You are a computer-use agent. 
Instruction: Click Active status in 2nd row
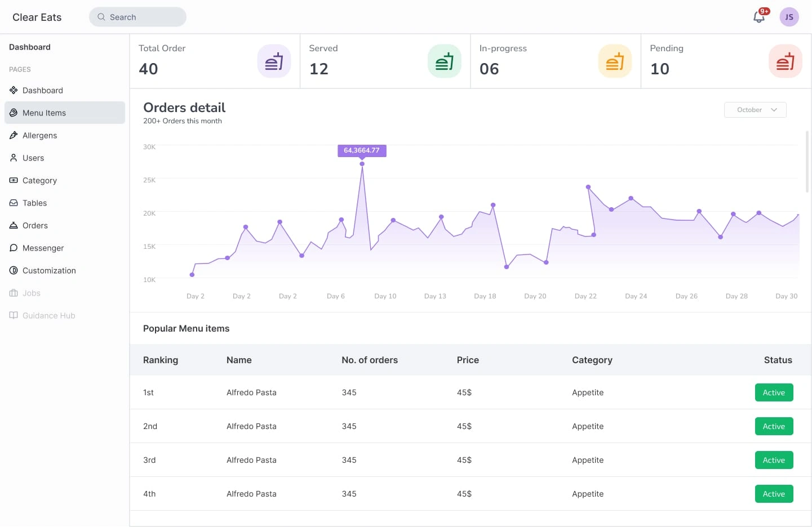coord(774,426)
